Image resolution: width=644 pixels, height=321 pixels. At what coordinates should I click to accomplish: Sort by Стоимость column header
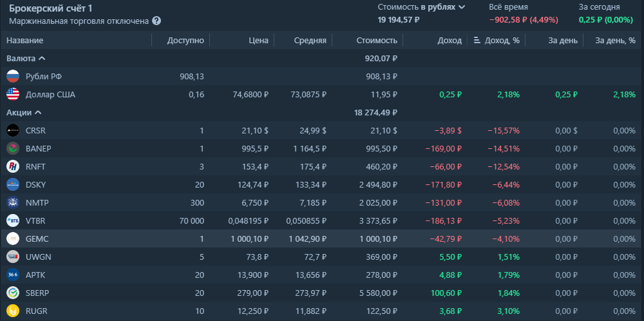click(x=377, y=40)
